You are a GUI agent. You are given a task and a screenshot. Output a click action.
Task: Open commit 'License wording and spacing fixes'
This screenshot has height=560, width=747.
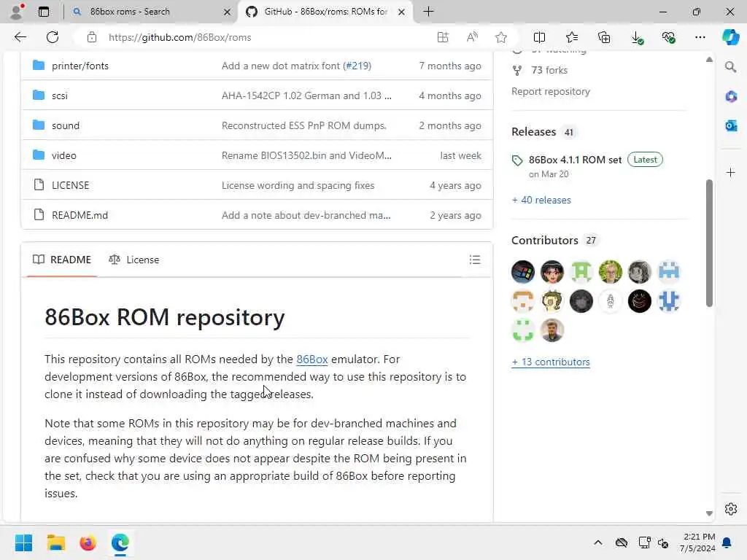pos(298,185)
